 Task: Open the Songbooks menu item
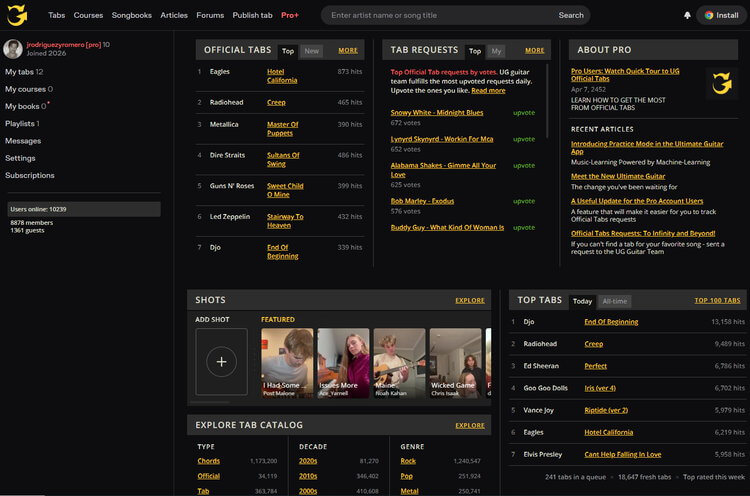(x=132, y=15)
